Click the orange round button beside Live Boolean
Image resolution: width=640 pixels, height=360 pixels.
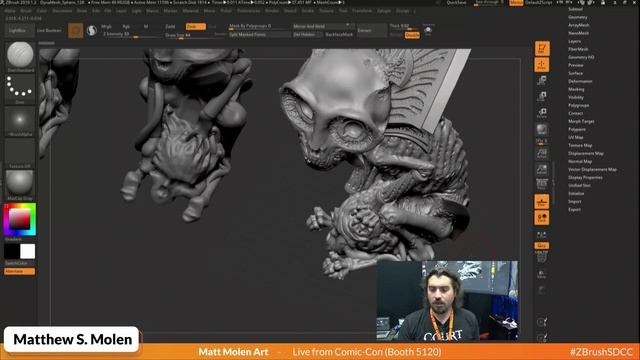coord(76,31)
